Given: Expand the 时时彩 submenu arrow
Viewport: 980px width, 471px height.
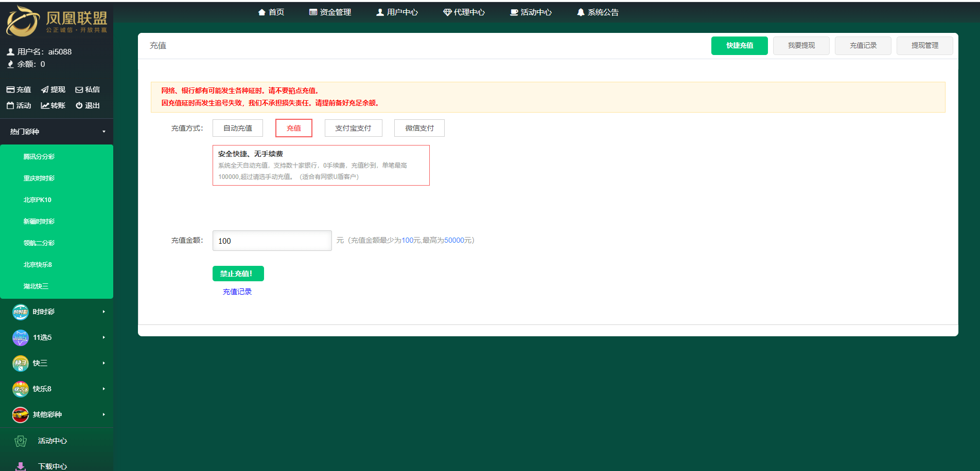Looking at the screenshot, I should 103,312.
